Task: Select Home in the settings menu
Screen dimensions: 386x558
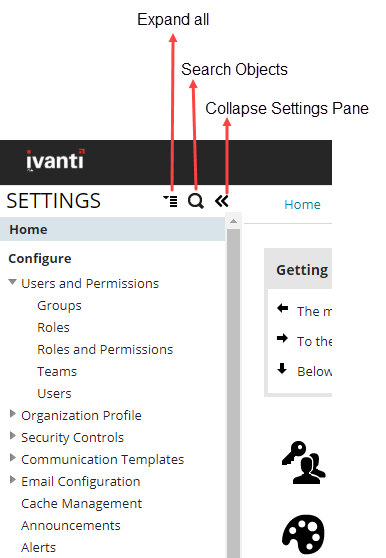Action: pos(112,229)
